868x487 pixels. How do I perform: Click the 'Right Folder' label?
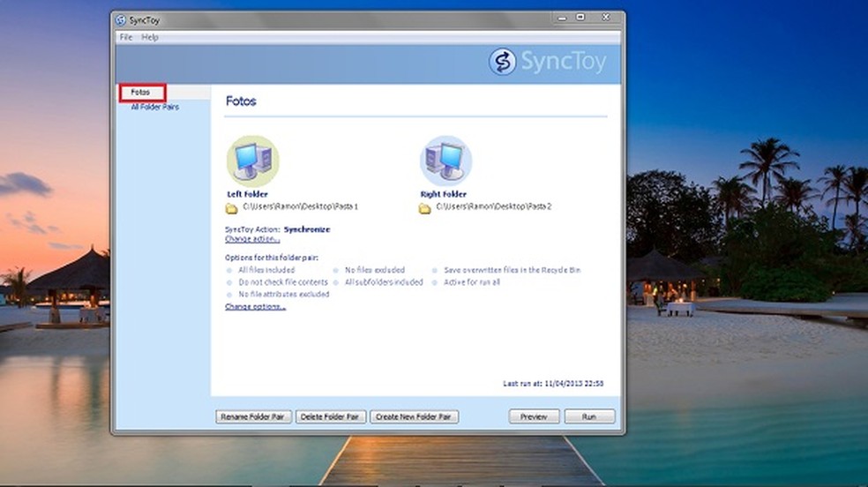[444, 194]
